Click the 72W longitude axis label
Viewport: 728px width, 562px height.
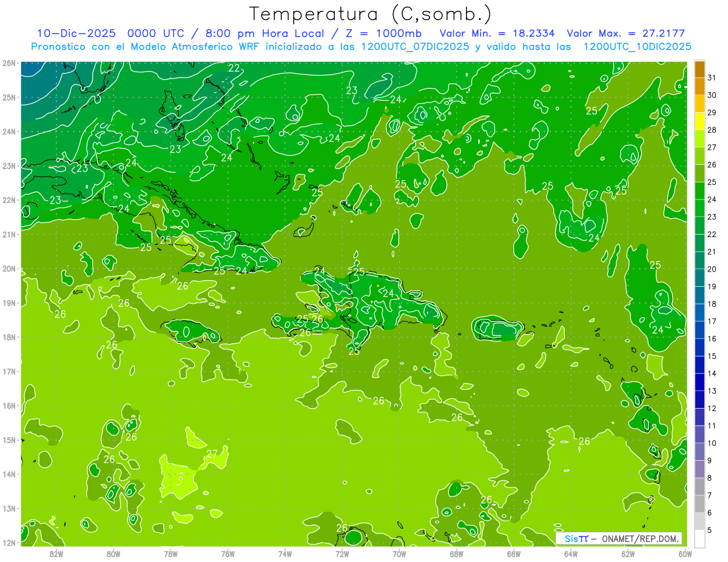tap(342, 554)
